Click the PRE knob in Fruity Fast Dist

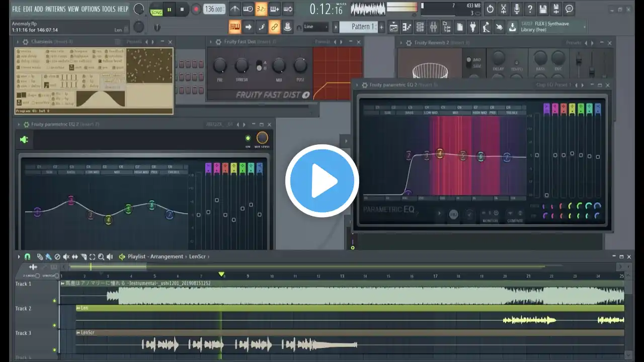220,65
